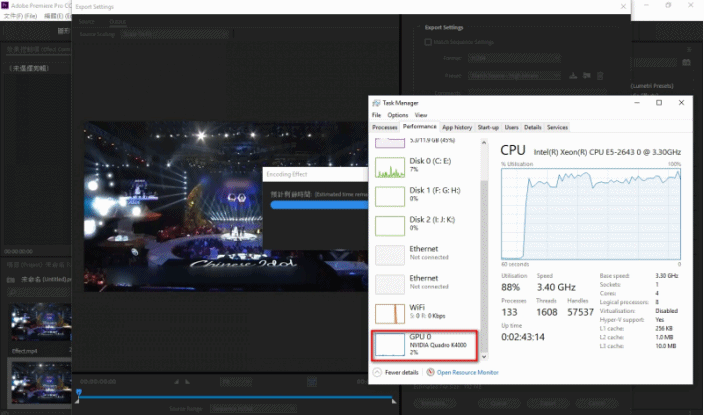The image size is (704, 415).
Task: Toggle Match Sequence Settings checkbox
Action: 428,42
